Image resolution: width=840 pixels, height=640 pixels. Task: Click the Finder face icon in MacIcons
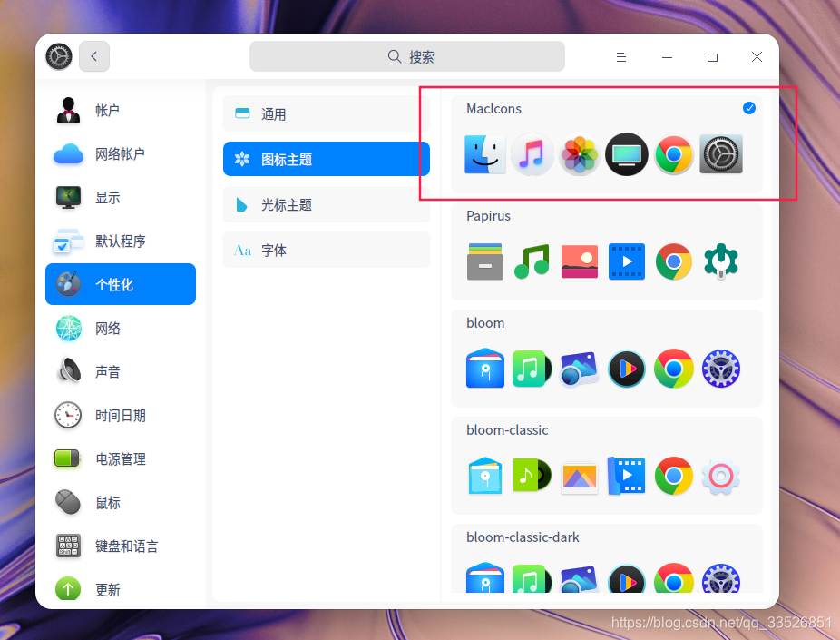485,154
